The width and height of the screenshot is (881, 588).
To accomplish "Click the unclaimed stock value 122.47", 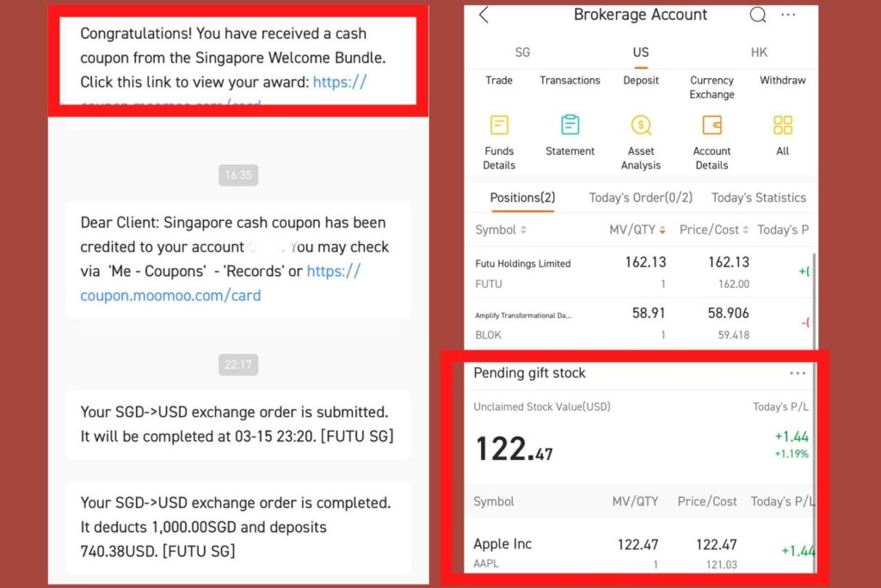I will [514, 449].
